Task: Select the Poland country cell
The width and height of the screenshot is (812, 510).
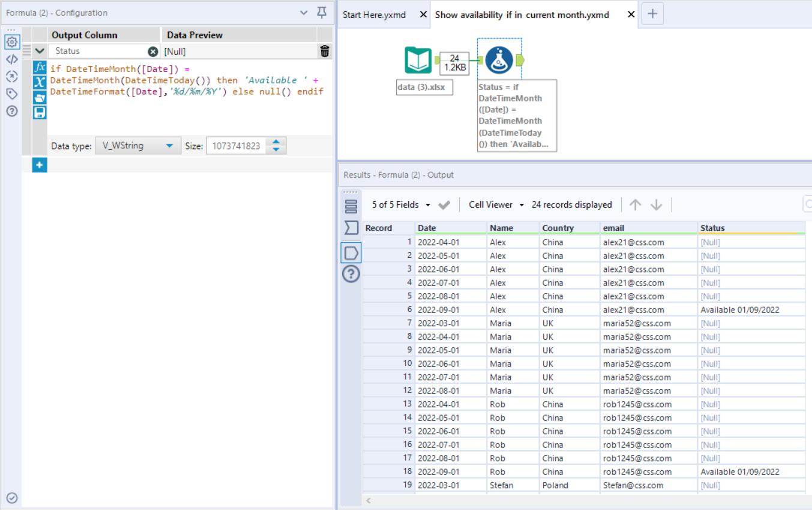Action: click(x=570, y=485)
